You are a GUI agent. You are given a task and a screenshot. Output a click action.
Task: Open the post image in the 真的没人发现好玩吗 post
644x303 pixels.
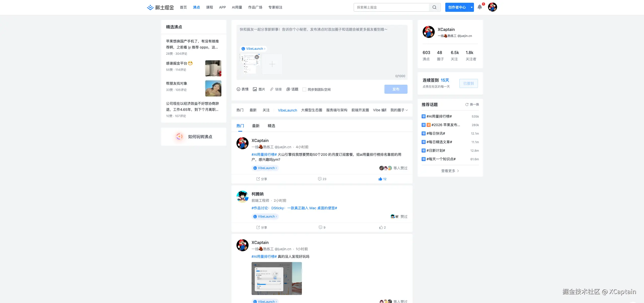click(277, 278)
